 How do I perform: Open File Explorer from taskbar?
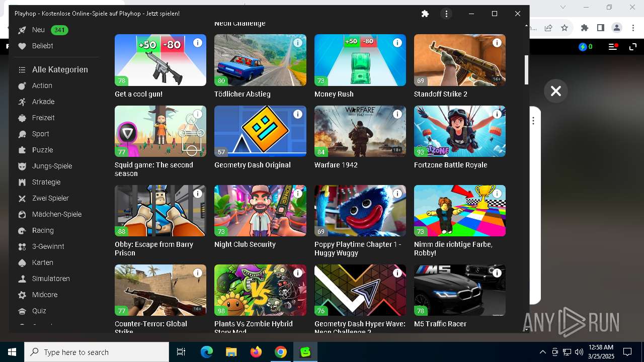point(231,352)
